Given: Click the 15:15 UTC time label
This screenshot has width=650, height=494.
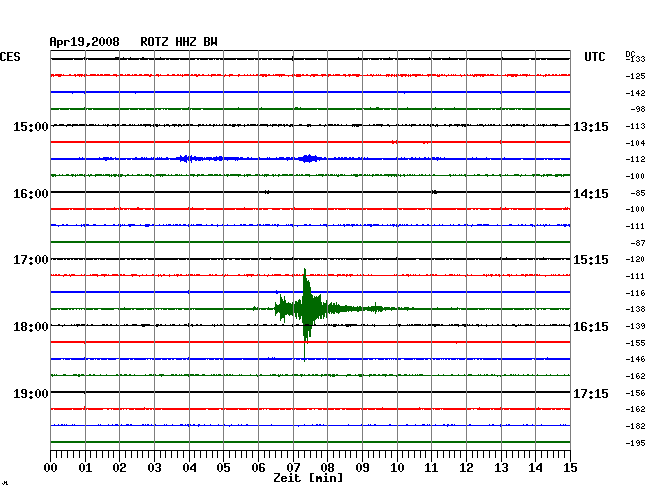Looking at the screenshot, I should click(591, 260).
